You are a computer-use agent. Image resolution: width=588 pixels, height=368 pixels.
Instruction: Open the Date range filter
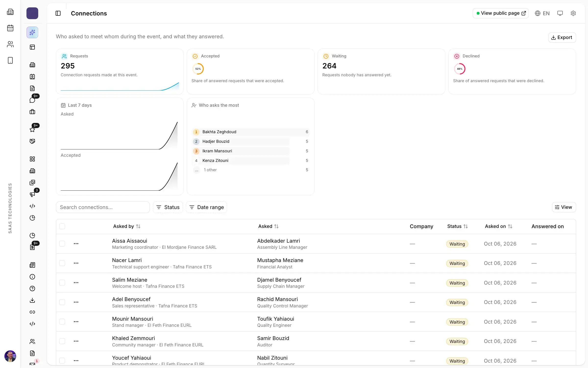click(x=207, y=207)
